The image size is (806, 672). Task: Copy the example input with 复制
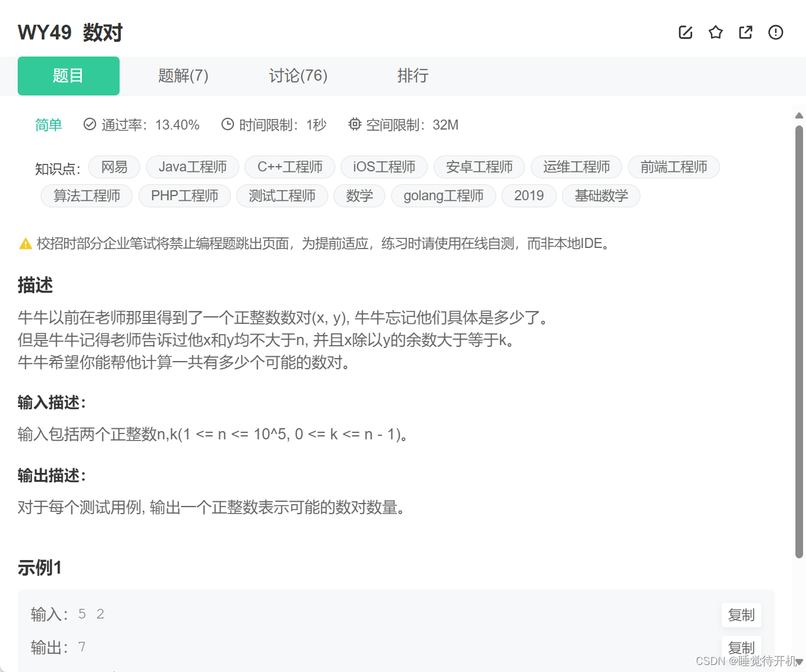[x=741, y=615]
